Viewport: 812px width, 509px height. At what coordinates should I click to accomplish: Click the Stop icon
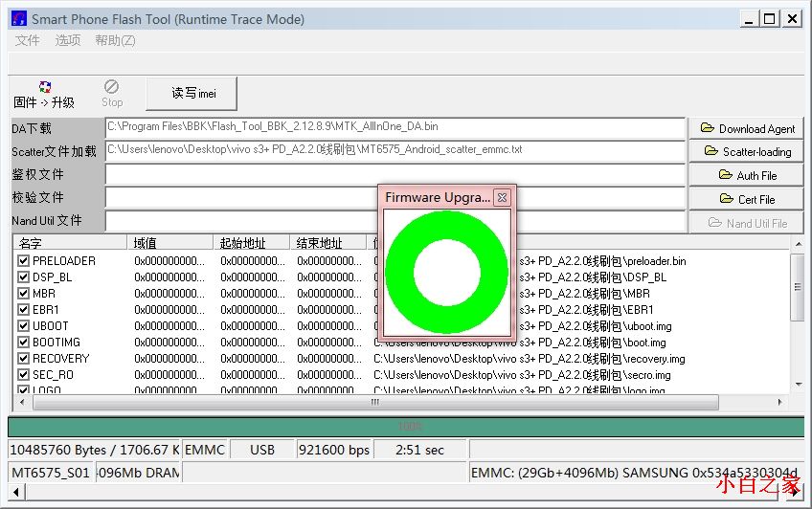pyautogui.click(x=111, y=86)
